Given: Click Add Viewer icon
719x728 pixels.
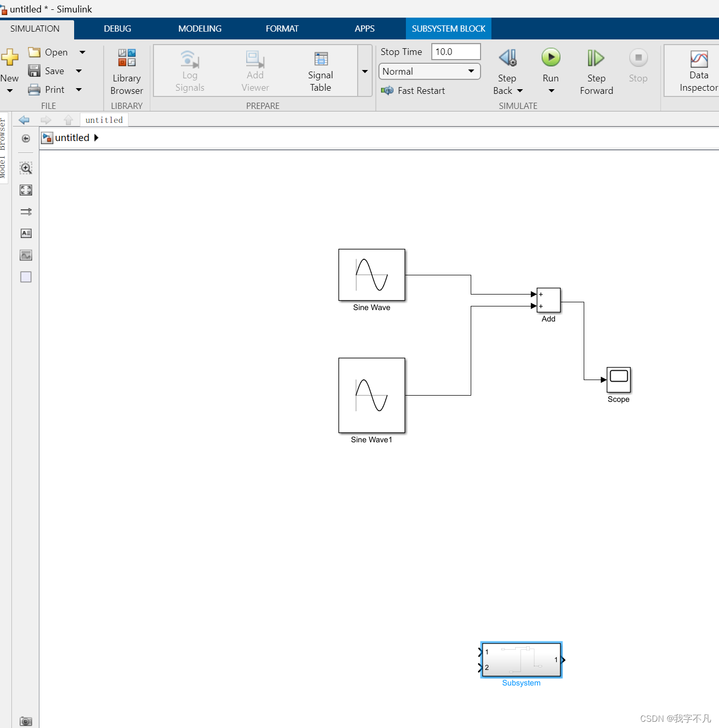Looking at the screenshot, I should (255, 59).
